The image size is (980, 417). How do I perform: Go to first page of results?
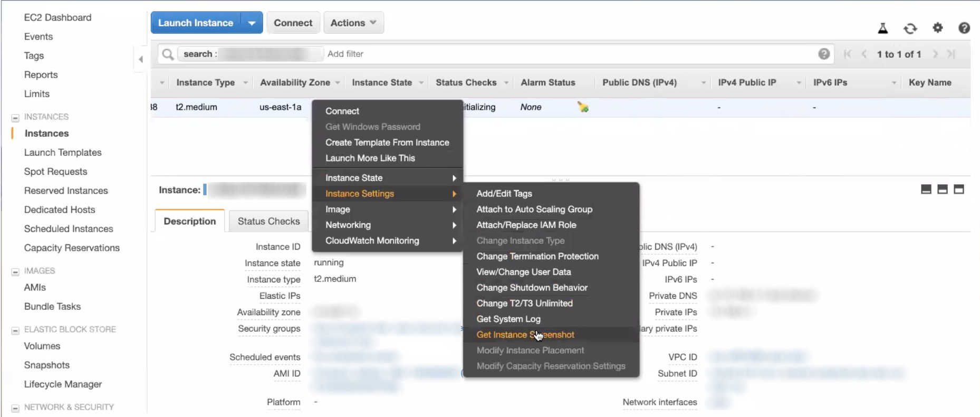pos(848,54)
